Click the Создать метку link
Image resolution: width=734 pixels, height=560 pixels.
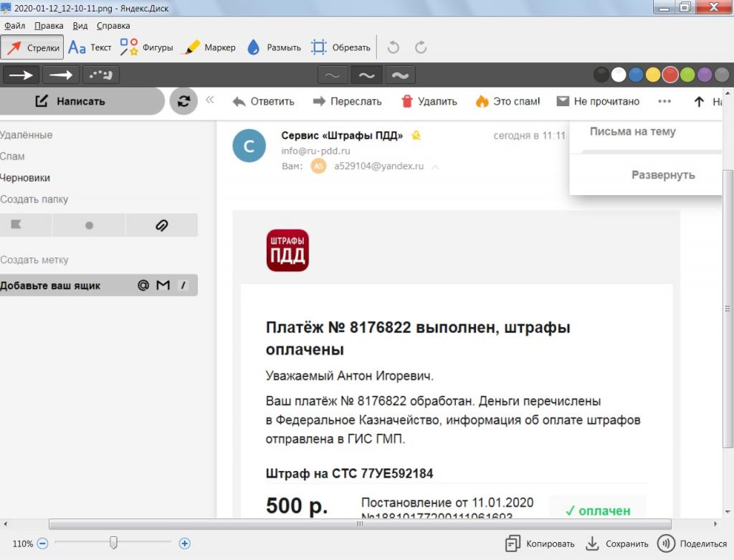tap(34, 260)
